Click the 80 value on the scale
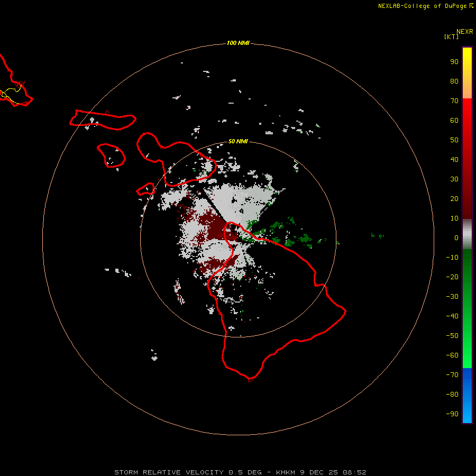 point(454,81)
